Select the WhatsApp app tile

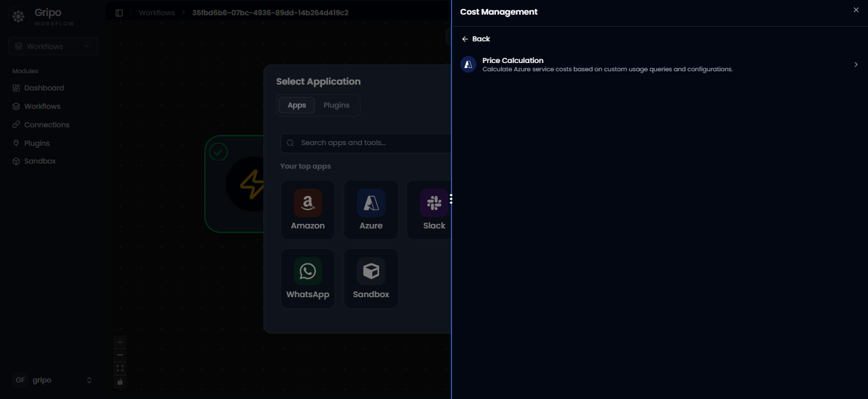tap(308, 279)
